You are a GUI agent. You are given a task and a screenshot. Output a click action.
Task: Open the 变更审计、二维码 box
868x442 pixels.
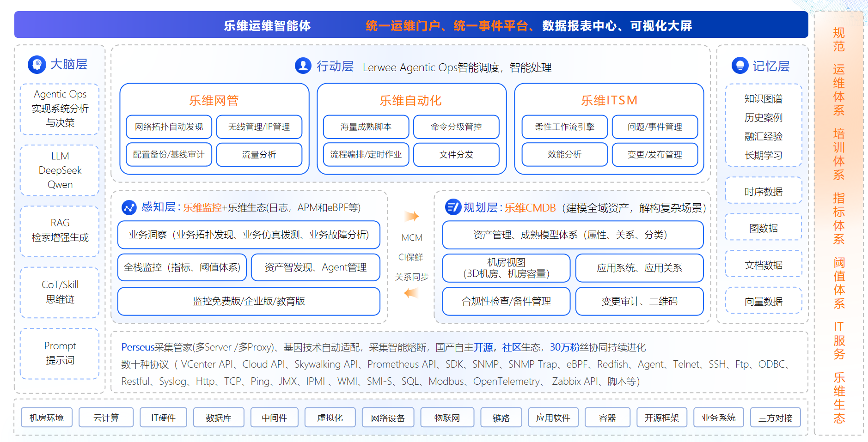tap(640, 301)
